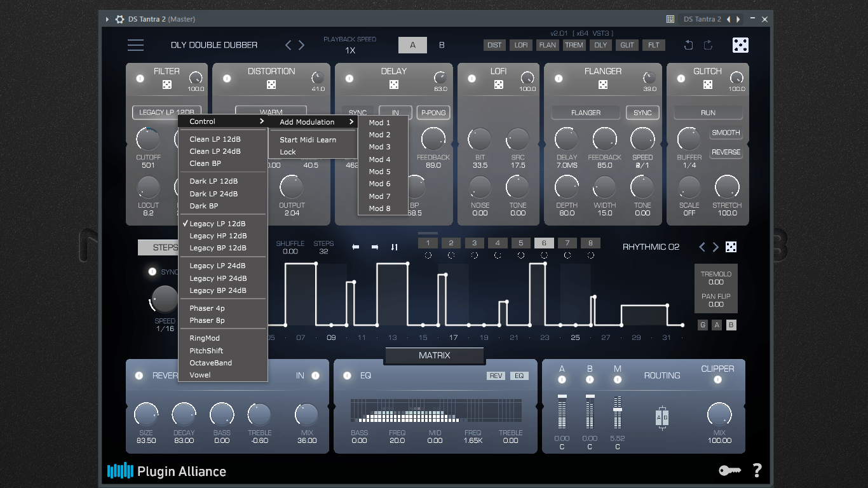Click the MATRIX button
Image resolution: width=868 pixels, height=488 pixels.
[x=434, y=356]
